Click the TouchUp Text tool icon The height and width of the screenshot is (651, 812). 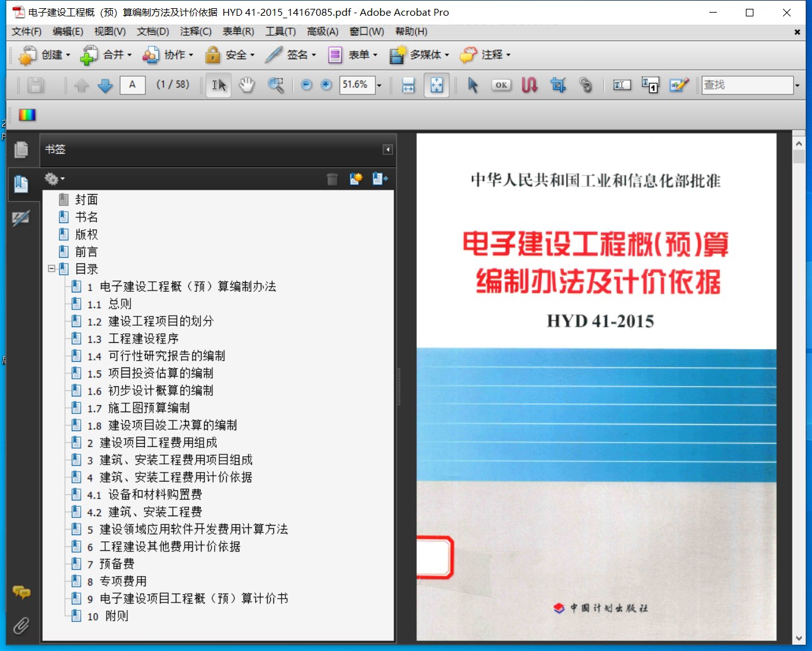pos(650,85)
